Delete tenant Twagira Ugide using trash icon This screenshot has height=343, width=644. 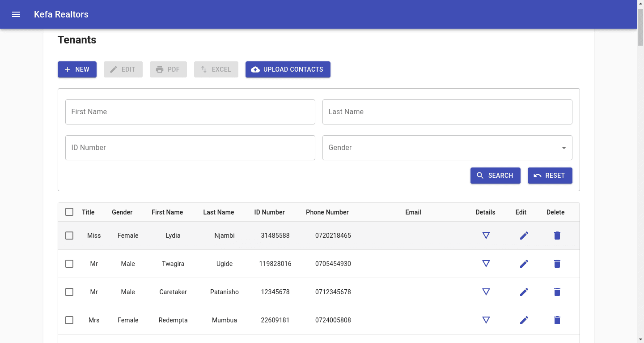(x=557, y=264)
